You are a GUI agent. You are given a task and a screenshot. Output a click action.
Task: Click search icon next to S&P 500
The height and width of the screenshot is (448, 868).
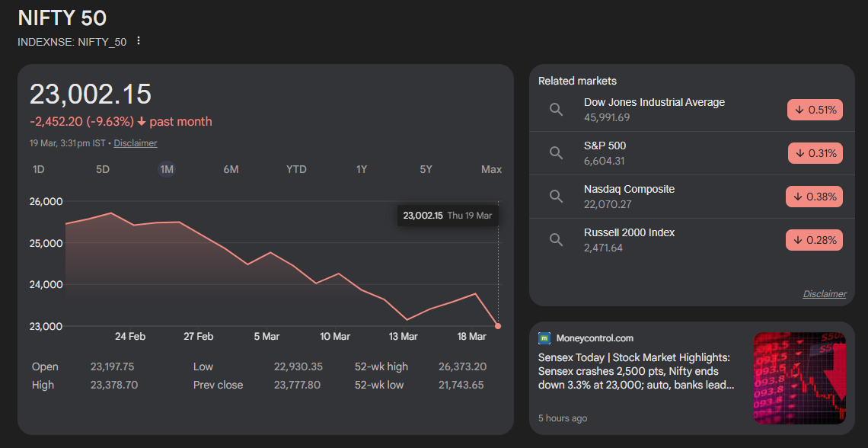tap(556, 153)
